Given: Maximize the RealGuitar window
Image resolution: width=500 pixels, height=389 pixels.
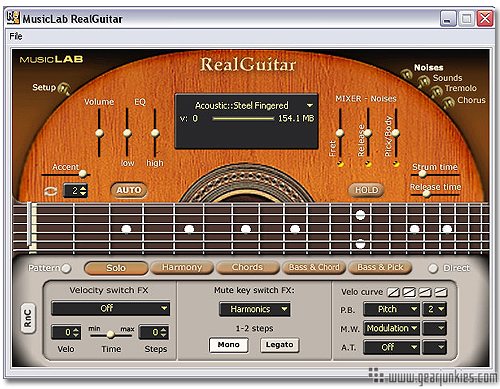Looking at the screenshot, I should [x=466, y=19].
